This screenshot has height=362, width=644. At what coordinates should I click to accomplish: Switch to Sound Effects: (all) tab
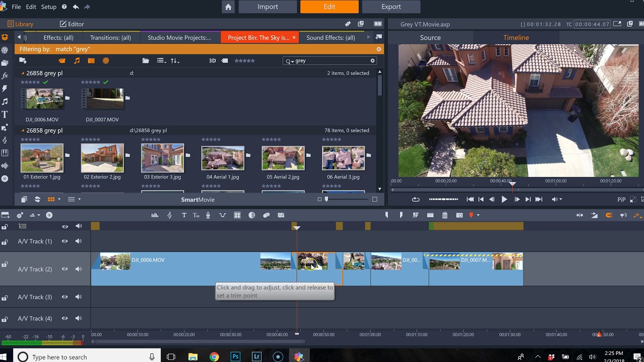[x=331, y=38]
